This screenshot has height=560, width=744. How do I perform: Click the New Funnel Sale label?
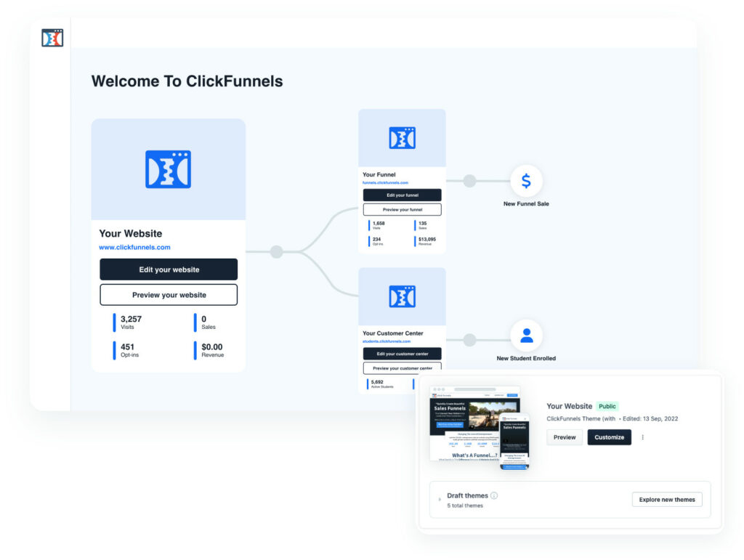point(526,204)
